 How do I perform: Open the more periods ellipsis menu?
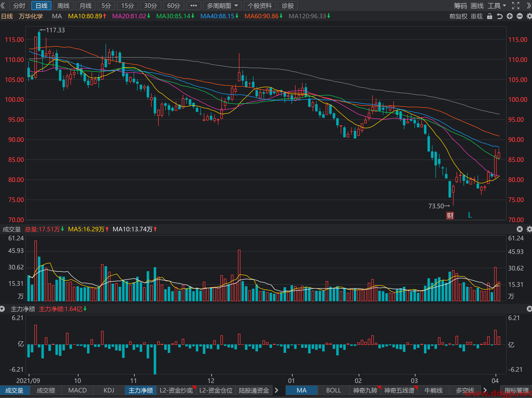coord(194,6)
